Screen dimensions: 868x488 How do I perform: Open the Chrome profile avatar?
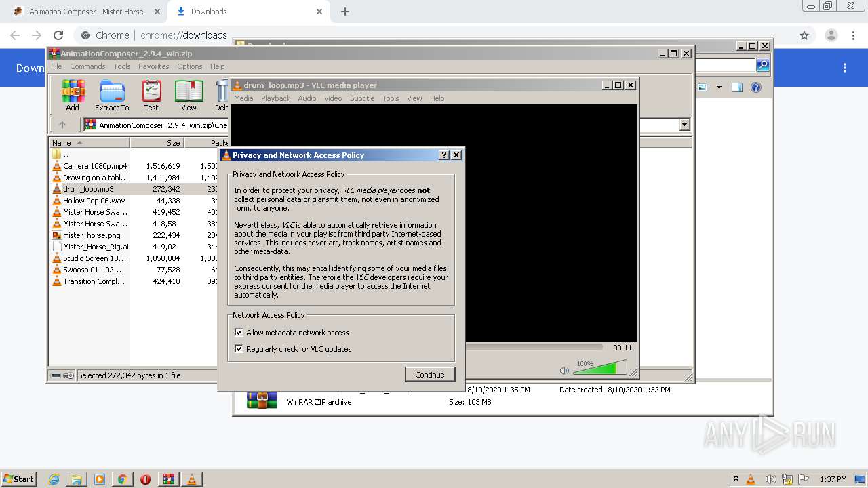point(831,35)
